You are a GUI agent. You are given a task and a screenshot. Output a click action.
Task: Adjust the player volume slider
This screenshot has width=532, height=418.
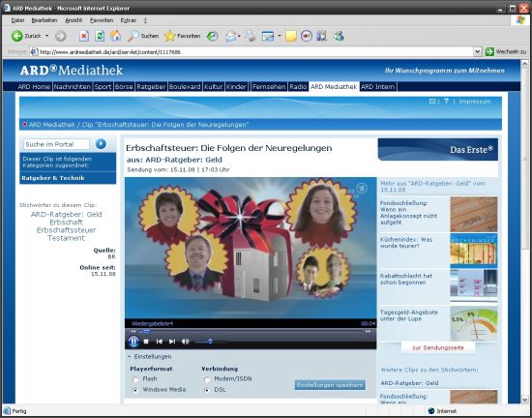click(210, 342)
